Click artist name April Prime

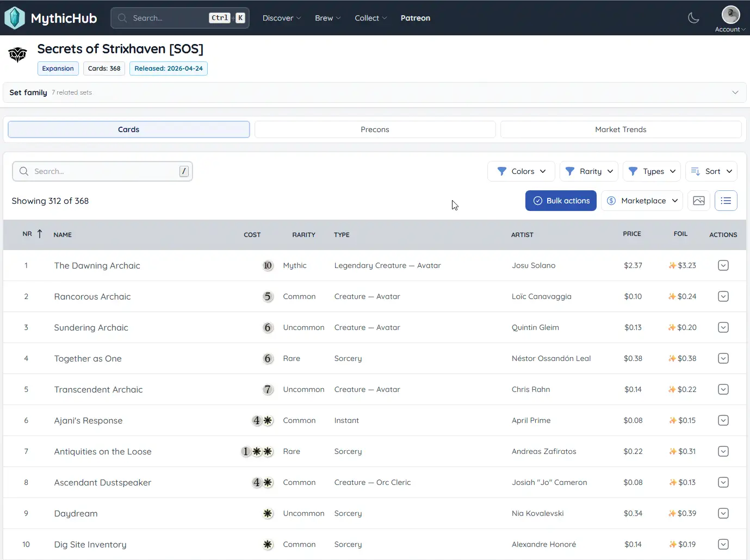point(531,420)
